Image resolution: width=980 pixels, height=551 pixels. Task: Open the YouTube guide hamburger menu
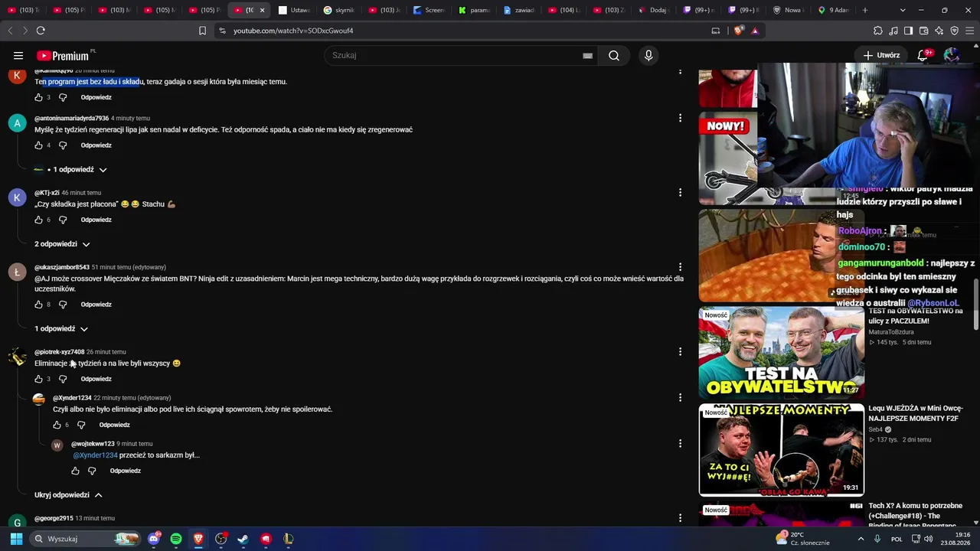pyautogui.click(x=18, y=55)
